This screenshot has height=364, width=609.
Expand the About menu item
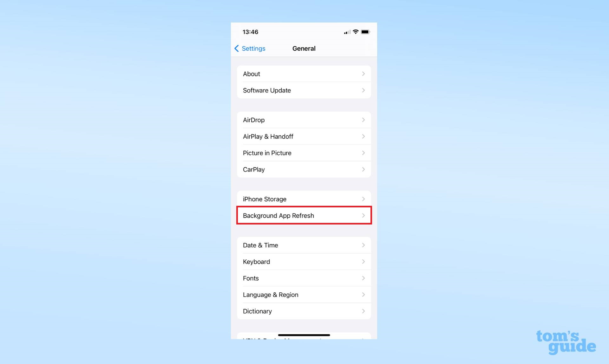point(304,74)
